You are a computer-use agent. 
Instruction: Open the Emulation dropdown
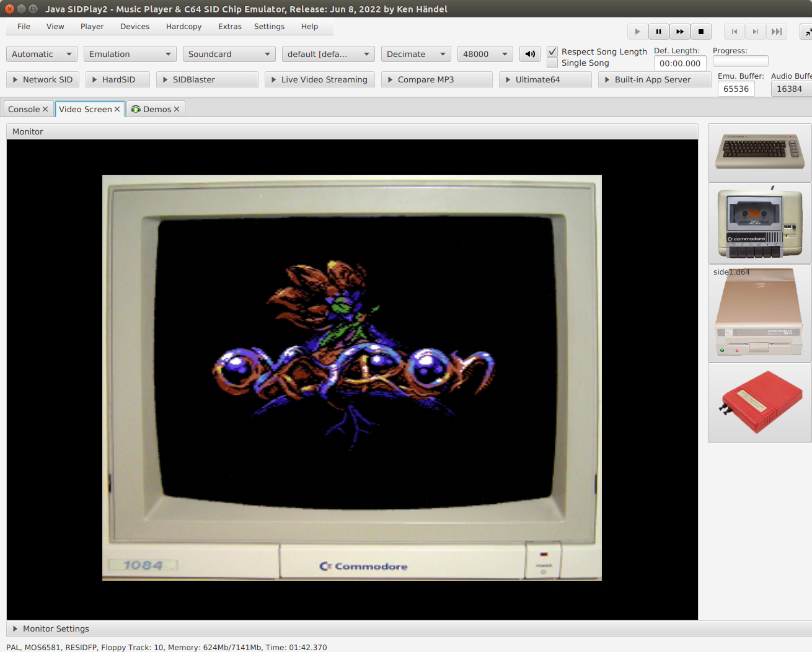tap(130, 54)
